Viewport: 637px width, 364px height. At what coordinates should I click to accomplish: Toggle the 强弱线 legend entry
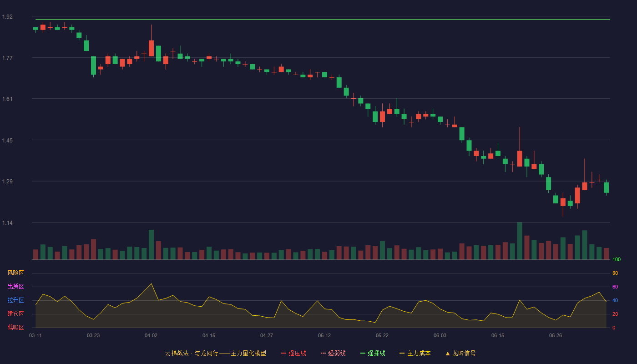pos(333,353)
